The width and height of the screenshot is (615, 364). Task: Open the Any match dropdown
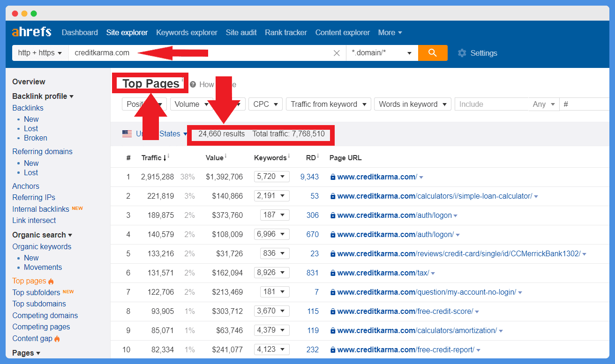click(x=544, y=104)
